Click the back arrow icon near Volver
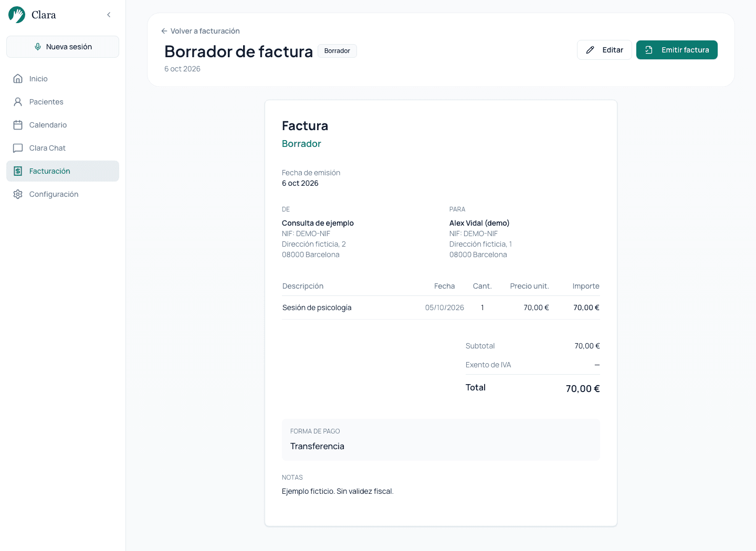Viewport: 756px width, 551px height. [x=164, y=31]
